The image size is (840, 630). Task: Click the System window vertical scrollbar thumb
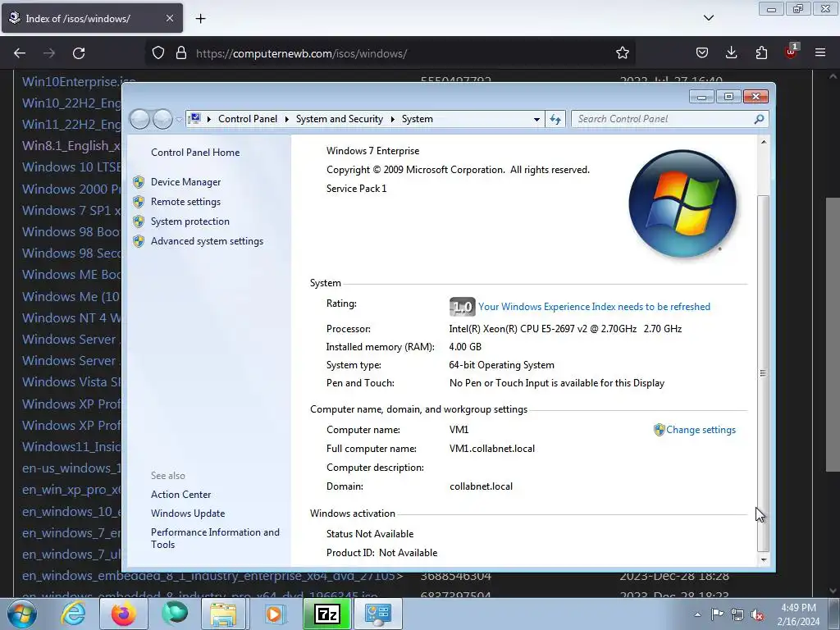point(764,373)
